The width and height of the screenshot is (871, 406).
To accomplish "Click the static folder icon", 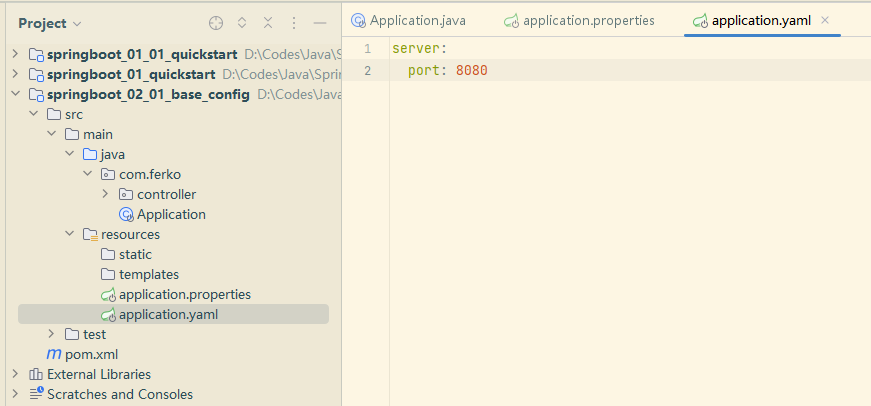I will click(x=108, y=254).
